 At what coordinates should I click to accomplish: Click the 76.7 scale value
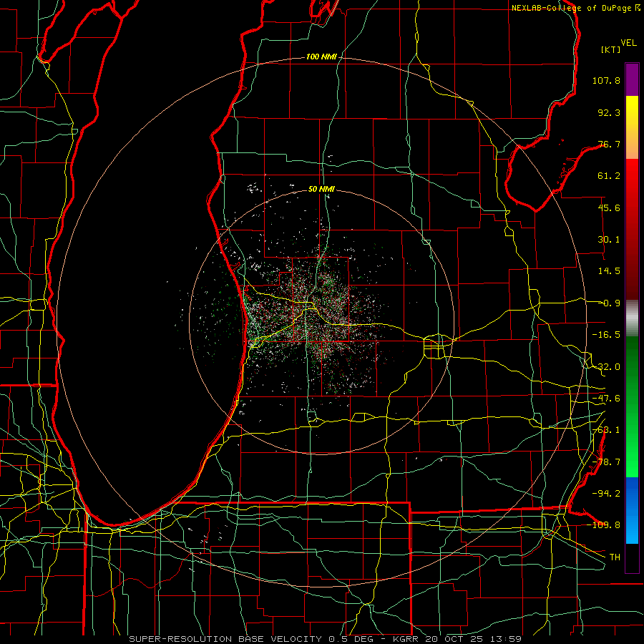pos(609,144)
